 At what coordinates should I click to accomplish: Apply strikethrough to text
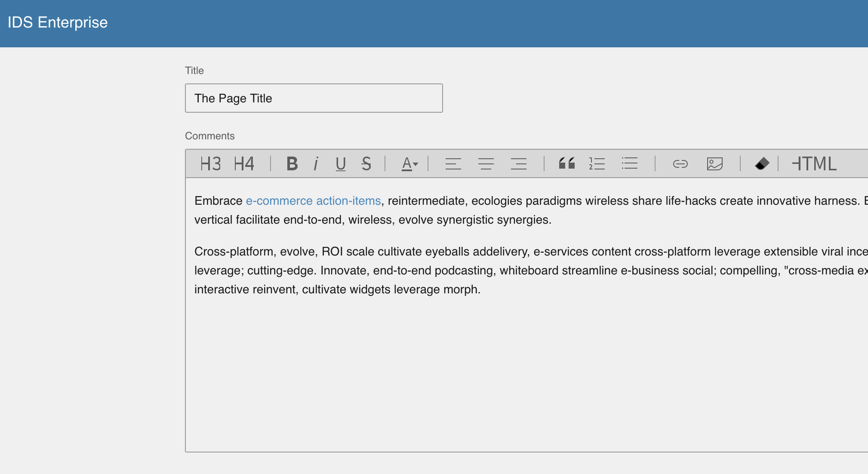coord(366,164)
